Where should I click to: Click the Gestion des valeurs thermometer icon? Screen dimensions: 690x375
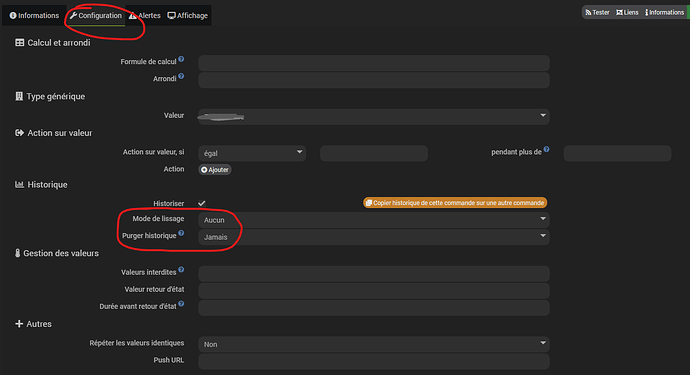[18, 253]
